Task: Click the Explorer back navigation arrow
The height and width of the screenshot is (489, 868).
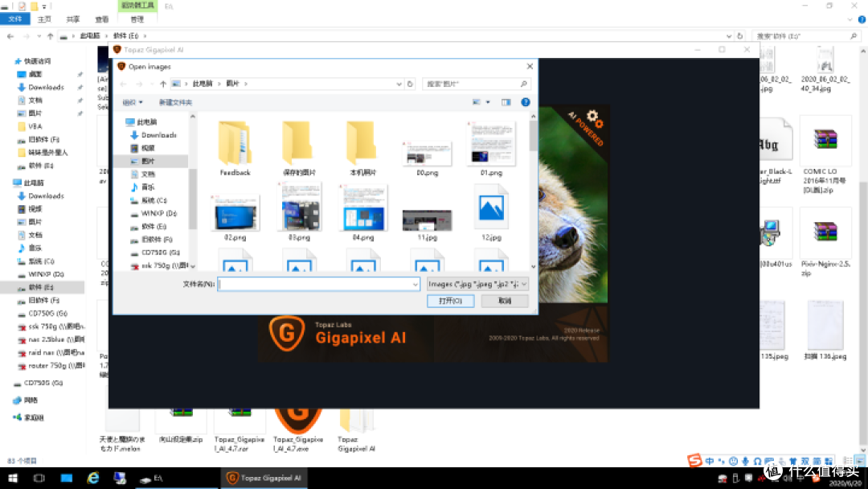Action: coord(10,36)
